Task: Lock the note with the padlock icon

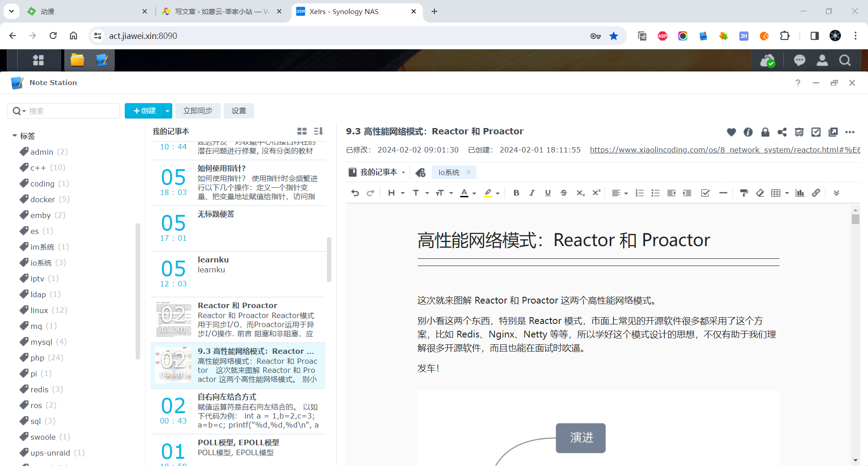Action: [x=765, y=132]
